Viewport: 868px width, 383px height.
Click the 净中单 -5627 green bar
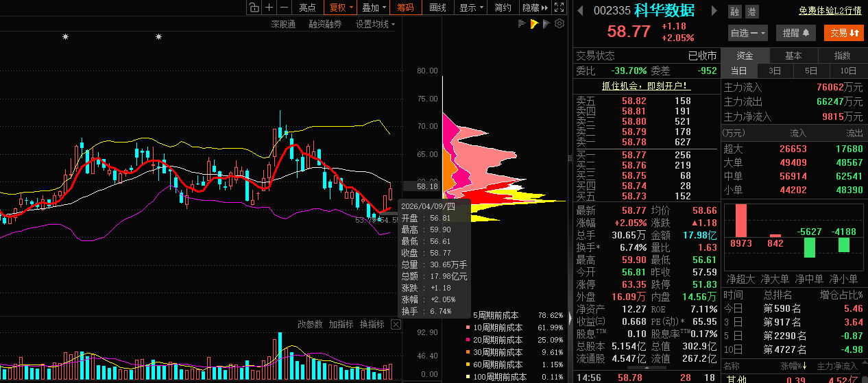coord(810,247)
